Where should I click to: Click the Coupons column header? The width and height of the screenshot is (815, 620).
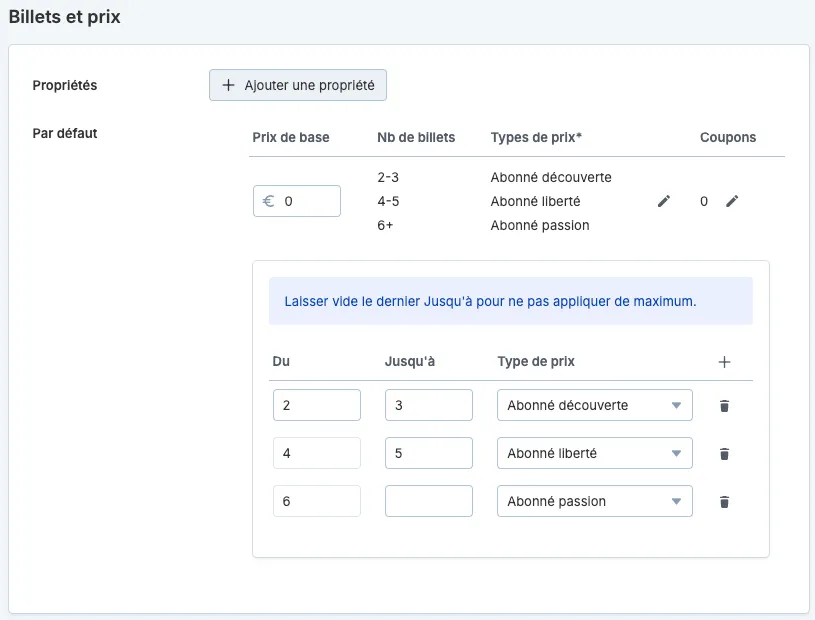pos(728,137)
